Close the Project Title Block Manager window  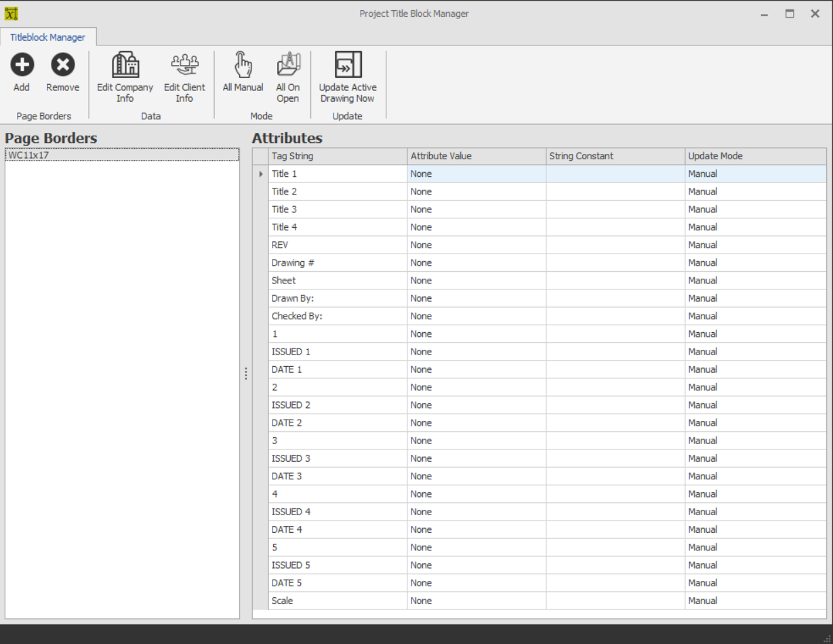815,14
